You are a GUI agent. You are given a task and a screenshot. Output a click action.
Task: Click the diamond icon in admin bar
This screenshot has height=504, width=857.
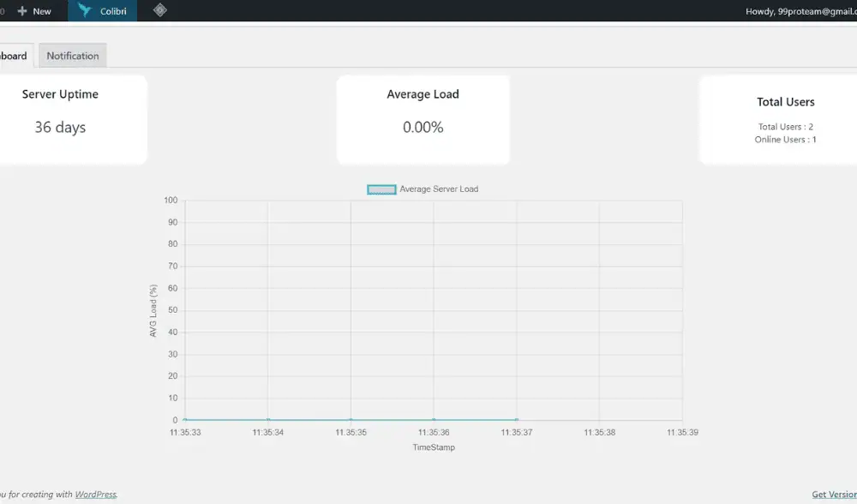coord(159,10)
